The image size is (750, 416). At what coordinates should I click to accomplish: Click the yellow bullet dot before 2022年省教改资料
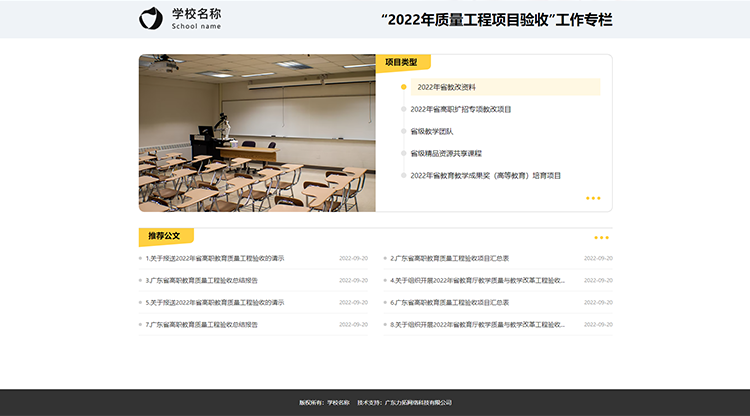[x=404, y=87]
